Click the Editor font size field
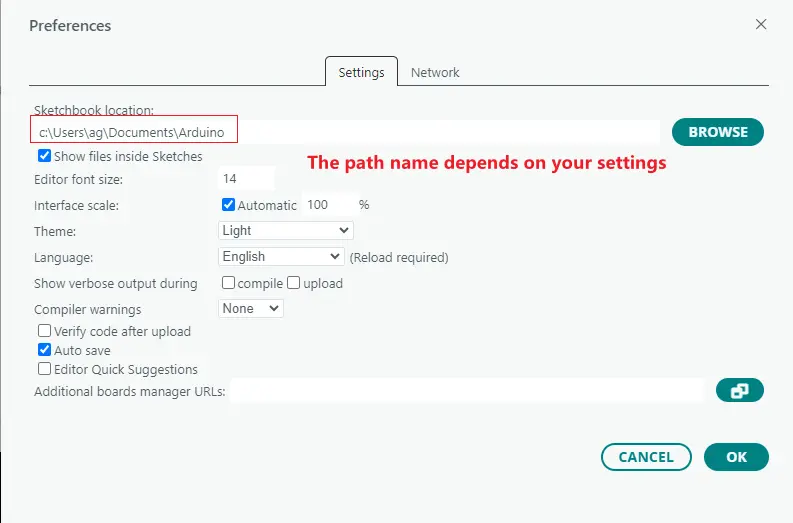 245,179
